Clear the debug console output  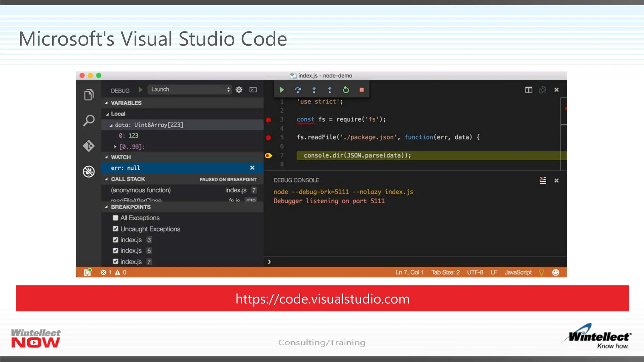point(543,180)
